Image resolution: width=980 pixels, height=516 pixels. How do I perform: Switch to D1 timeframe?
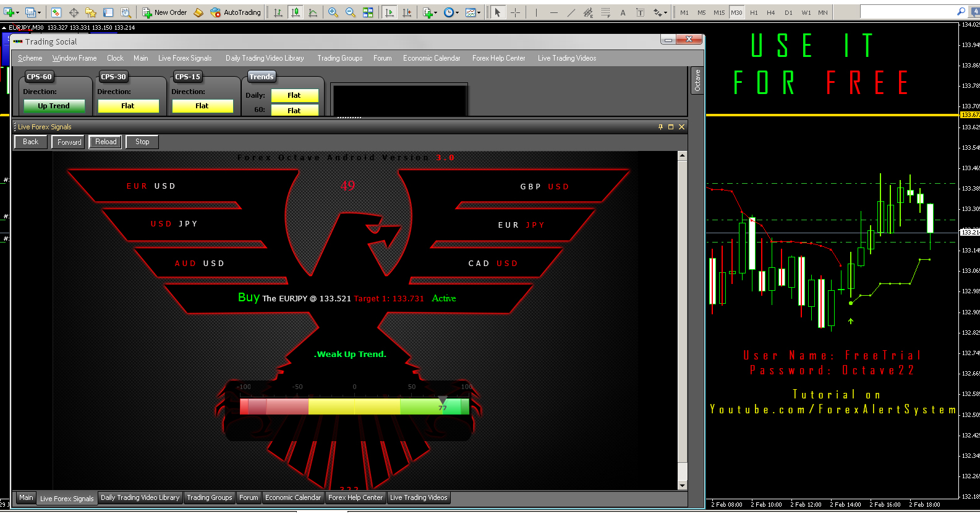pyautogui.click(x=788, y=12)
